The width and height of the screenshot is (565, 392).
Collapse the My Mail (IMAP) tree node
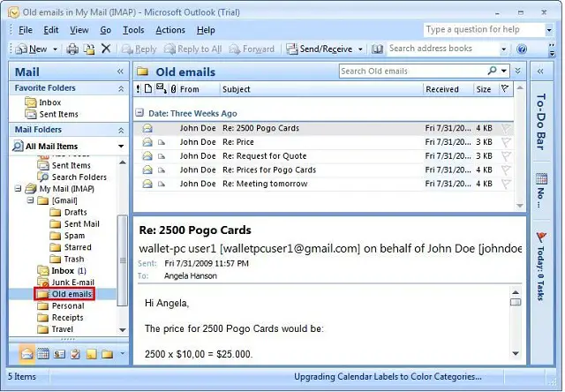[x=18, y=188]
